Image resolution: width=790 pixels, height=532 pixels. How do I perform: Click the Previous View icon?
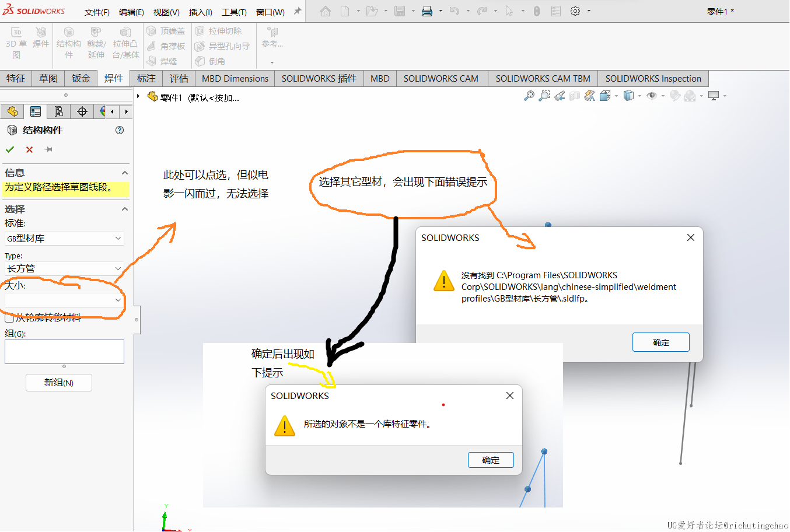click(x=560, y=96)
